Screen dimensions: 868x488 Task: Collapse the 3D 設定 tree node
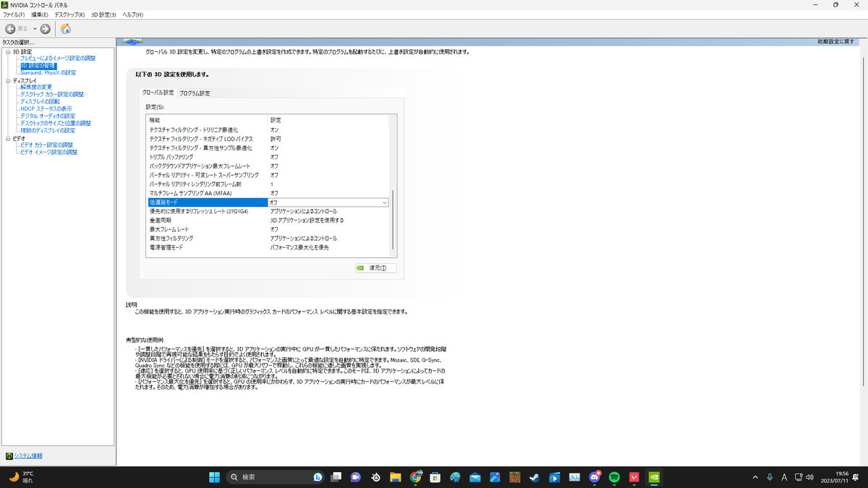pos(8,52)
